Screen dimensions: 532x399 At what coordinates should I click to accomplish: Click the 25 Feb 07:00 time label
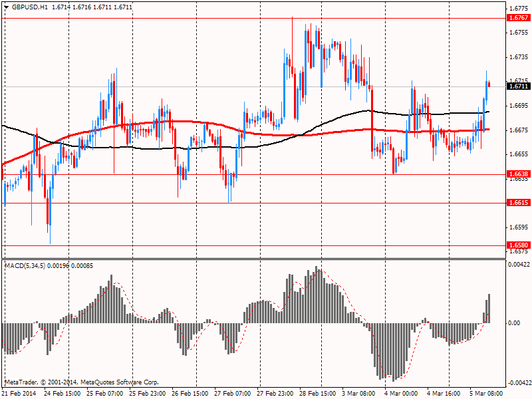pos(105,394)
